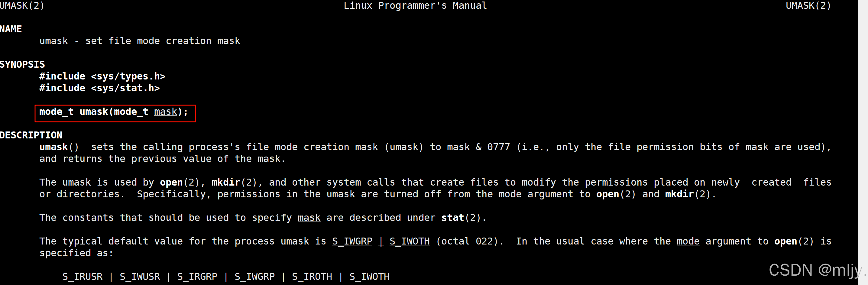This screenshot has height=285, width=868.
Task: Click underlined mask in the function prototype
Action: (x=165, y=112)
